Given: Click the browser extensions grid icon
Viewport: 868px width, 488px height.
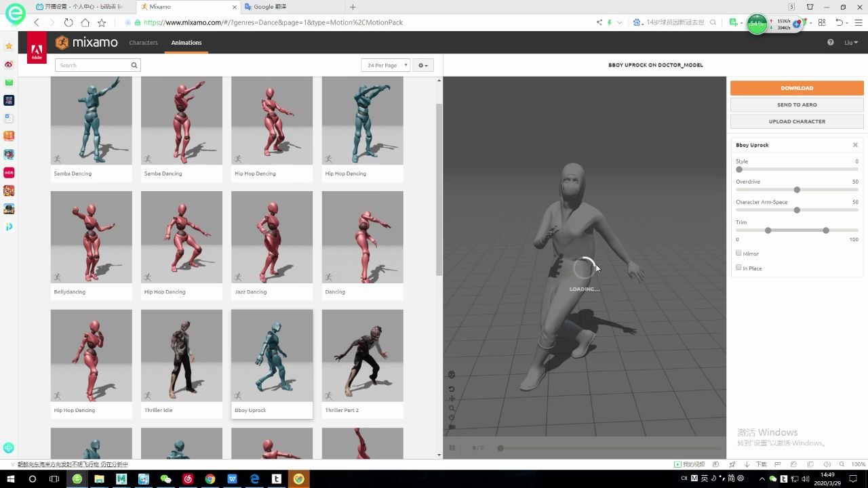Looking at the screenshot, I should 822,22.
